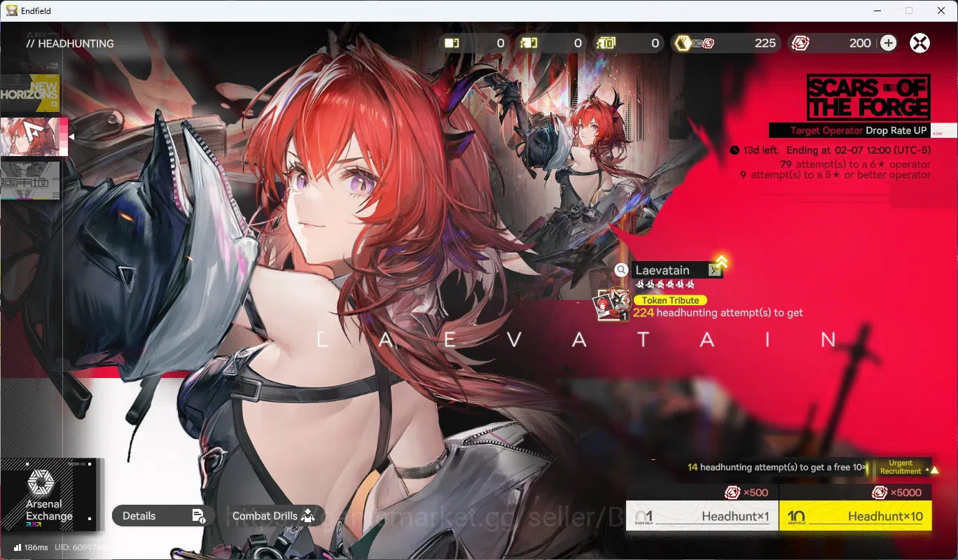Open the Token Tribute reward icon

613,305
